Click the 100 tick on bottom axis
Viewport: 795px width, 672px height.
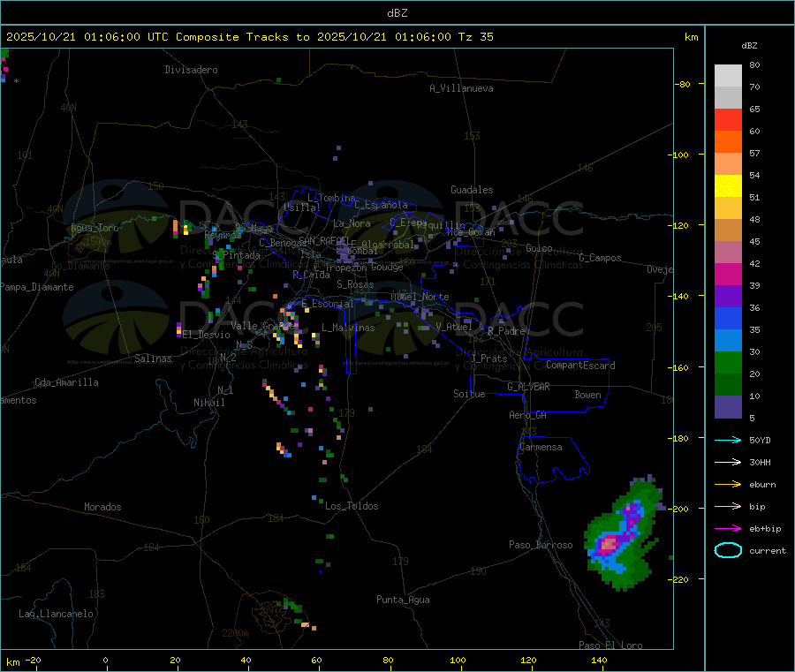coord(458,660)
